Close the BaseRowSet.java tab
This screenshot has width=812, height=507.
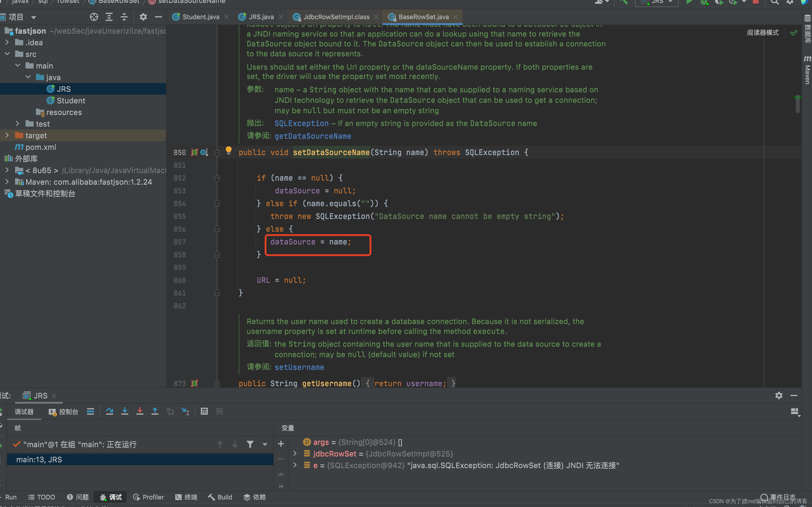[456, 17]
